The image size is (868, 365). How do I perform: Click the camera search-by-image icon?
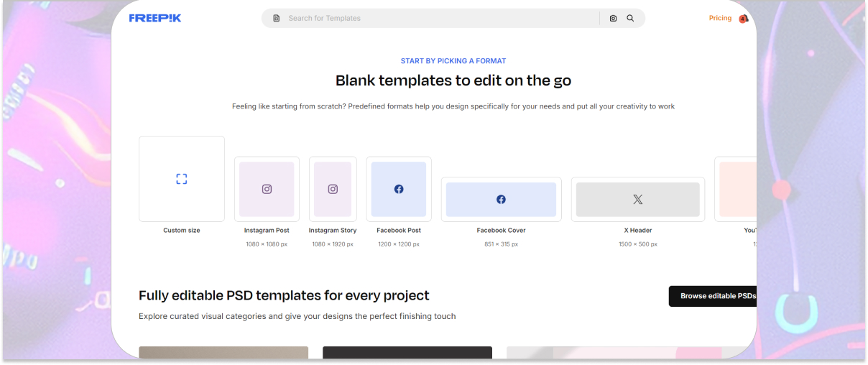[x=613, y=19]
